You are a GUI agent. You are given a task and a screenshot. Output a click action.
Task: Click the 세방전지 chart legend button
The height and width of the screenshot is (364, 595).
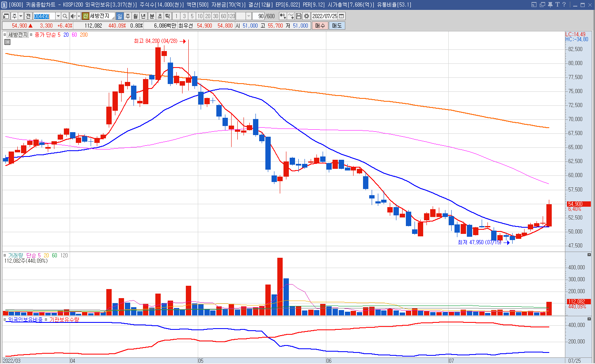18,35
